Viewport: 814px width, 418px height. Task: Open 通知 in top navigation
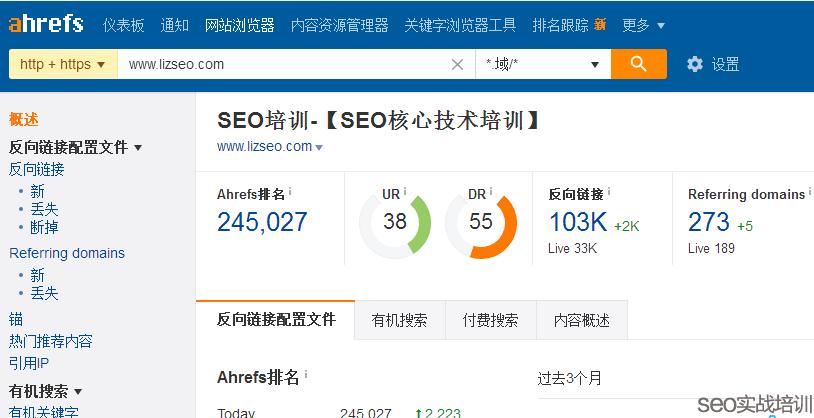(x=174, y=25)
